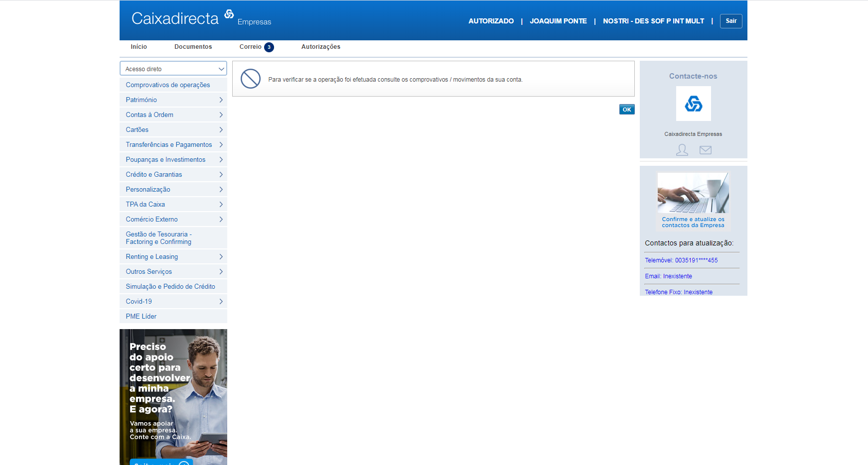Click the laptop image for updating contacts
Image resolution: width=868 pixels, height=465 pixels.
(693, 193)
